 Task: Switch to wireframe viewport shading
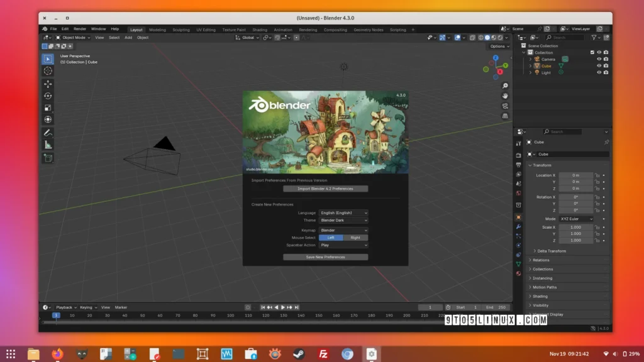(x=481, y=37)
